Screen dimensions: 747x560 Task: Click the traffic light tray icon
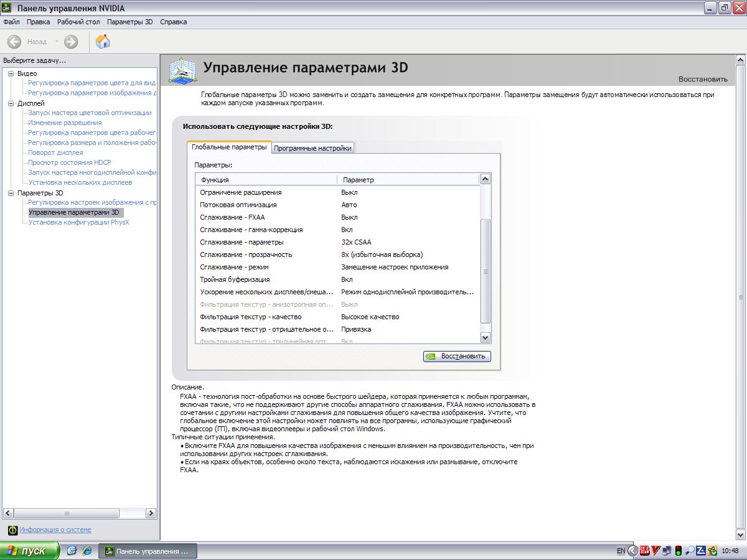coord(678,551)
